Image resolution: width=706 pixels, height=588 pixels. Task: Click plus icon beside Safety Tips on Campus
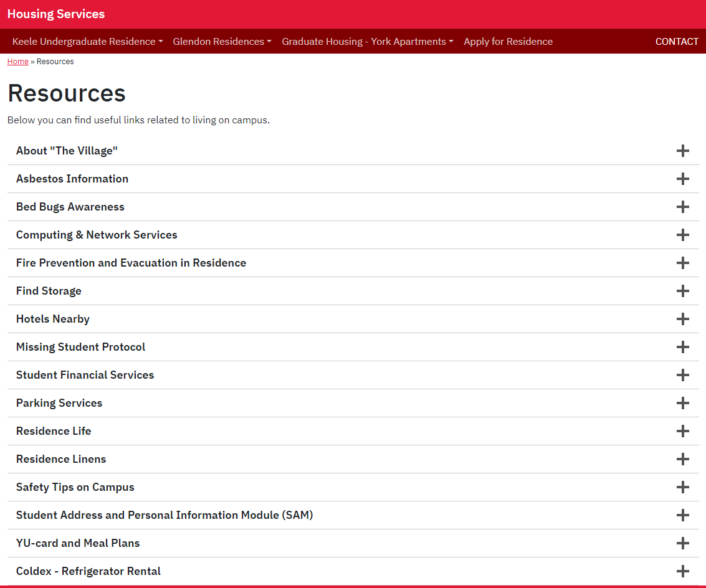tap(682, 487)
